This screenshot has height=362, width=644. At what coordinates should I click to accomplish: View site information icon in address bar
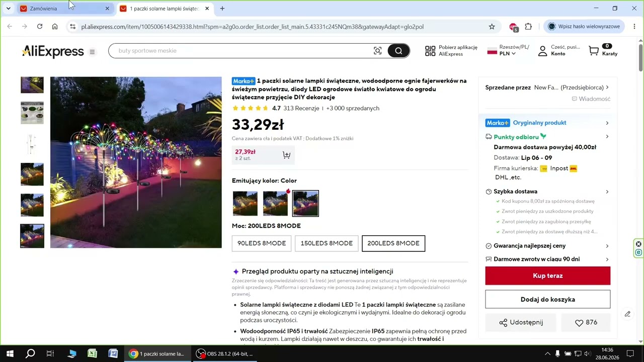pyautogui.click(x=72, y=27)
